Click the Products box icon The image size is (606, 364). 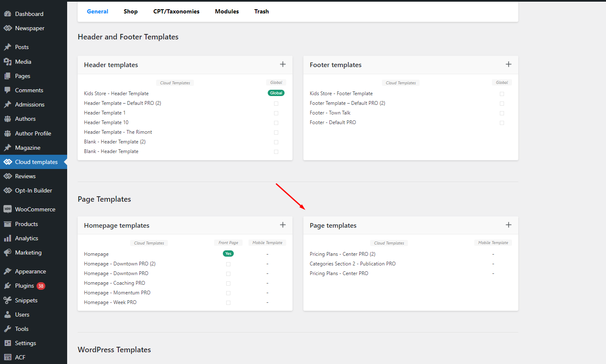(8, 224)
